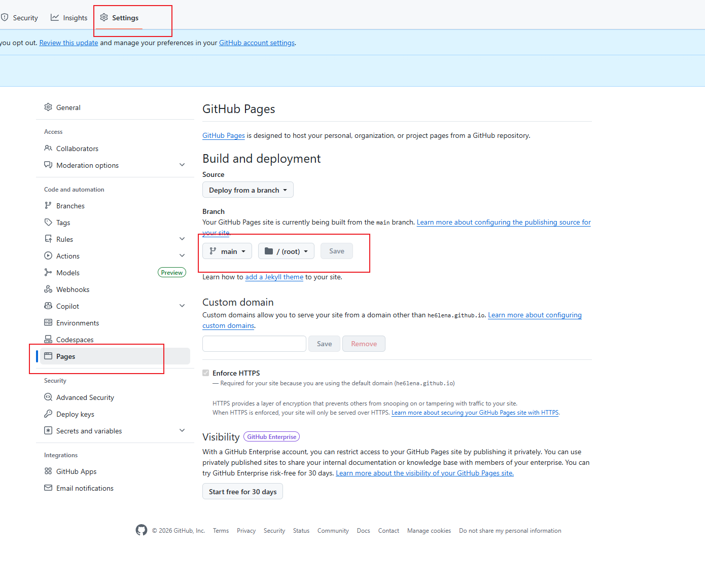Click the Environments server icon
Viewport: 705px width, 588px height.
pos(48,323)
